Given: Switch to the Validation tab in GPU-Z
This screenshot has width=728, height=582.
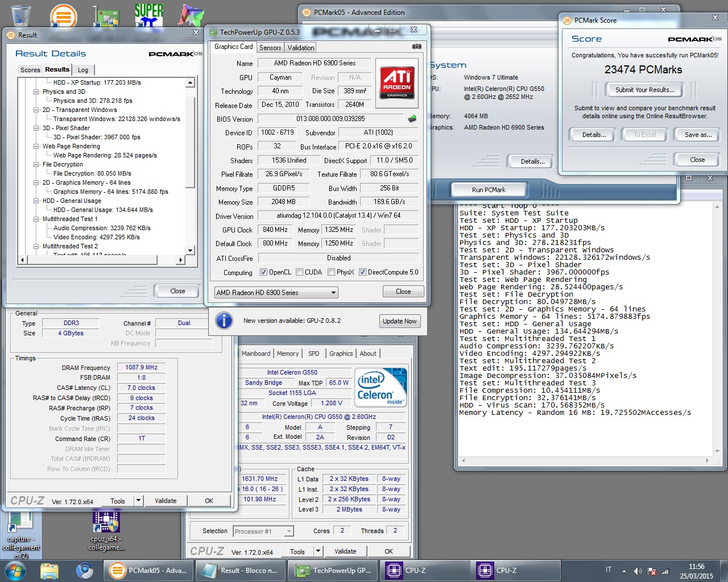Looking at the screenshot, I should [300, 48].
